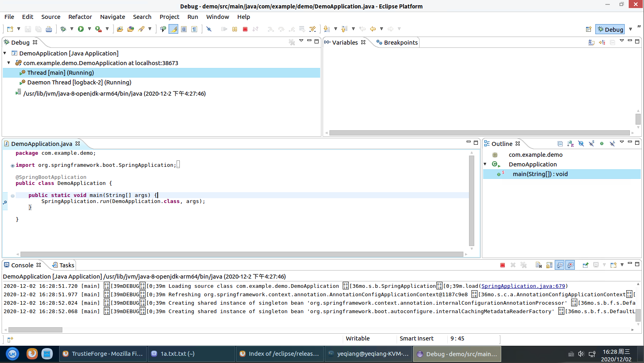Open Debug view menu triangle
This screenshot has width=644, height=363.
pyautogui.click(x=301, y=41)
